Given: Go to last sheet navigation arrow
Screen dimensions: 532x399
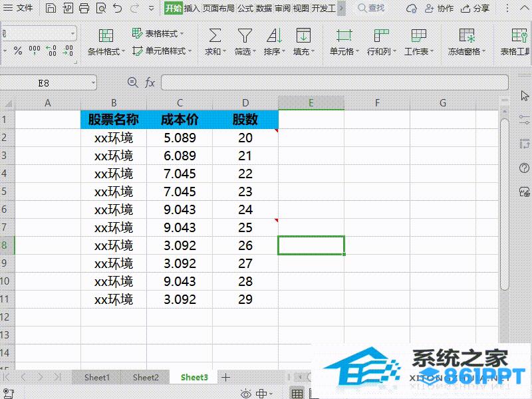Looking at the screenshot, I should coord(57,377).
